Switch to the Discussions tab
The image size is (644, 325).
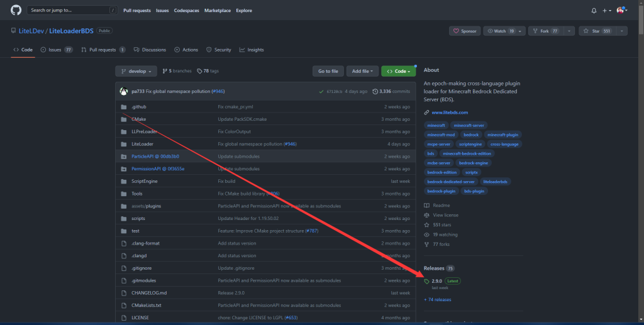click(150, 50)
